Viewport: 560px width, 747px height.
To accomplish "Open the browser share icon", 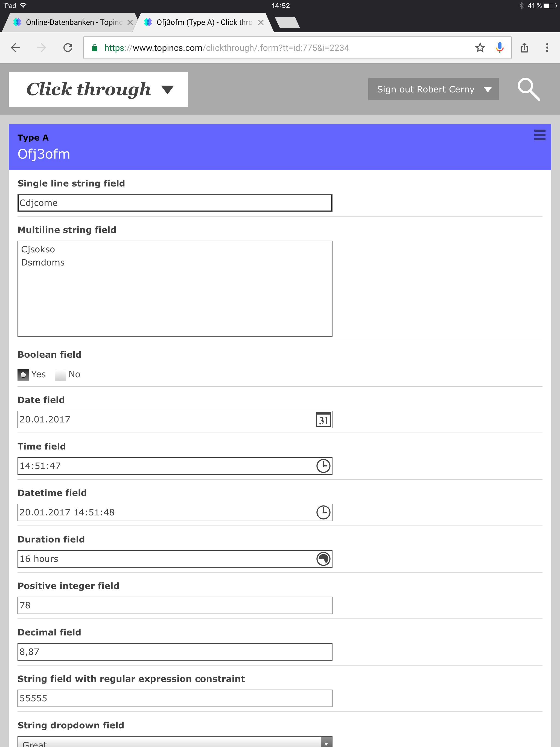I will 524,48.
